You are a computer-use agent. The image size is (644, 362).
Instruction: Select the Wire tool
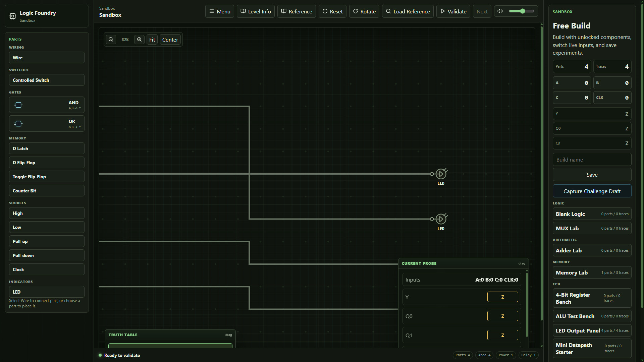(47, 58)
